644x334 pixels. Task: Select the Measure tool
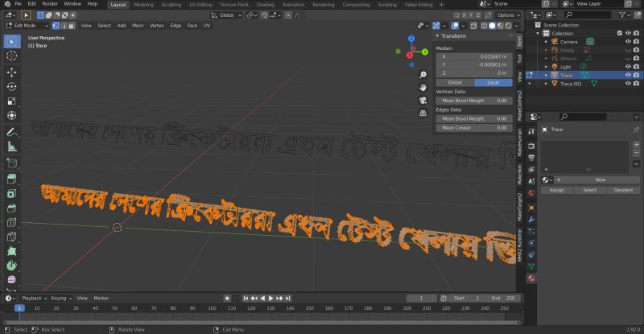pos(12,146)
